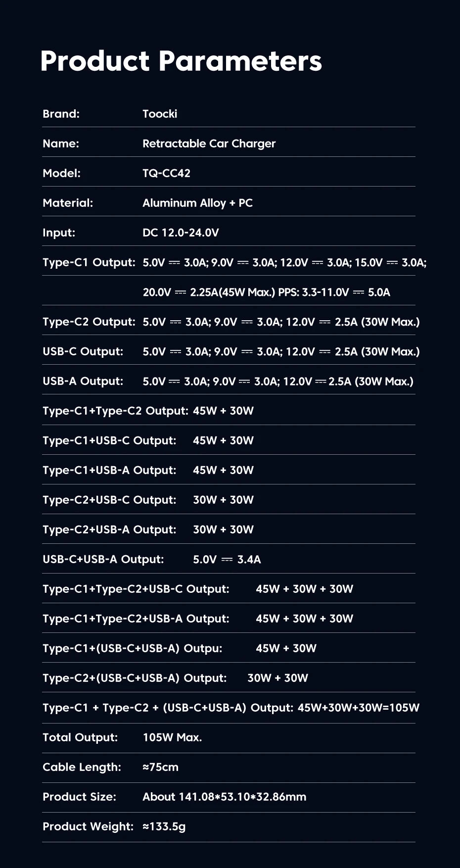This screenshot has width=460, height=868.
Task: Click the Product Parameters heading
Action: 181,61
